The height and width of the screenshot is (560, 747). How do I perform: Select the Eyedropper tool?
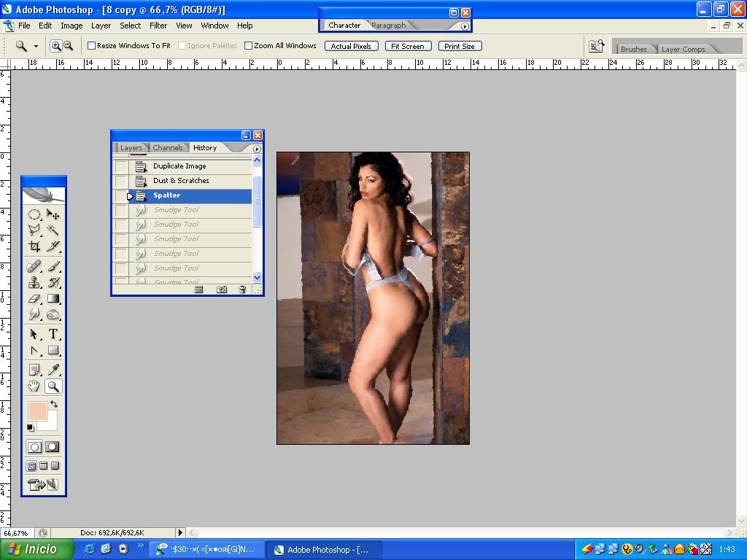pyautogui.click(x=53, y=370)
